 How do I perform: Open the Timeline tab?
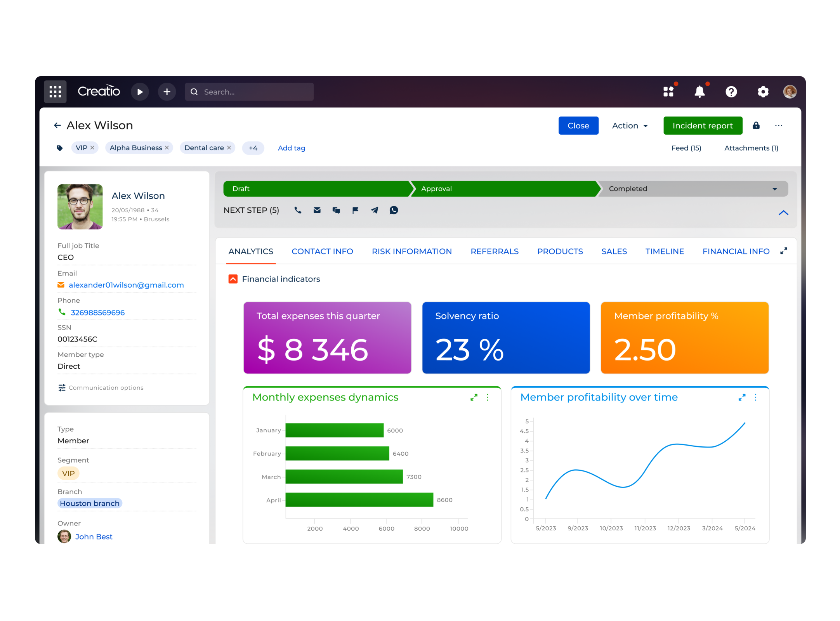665,251
